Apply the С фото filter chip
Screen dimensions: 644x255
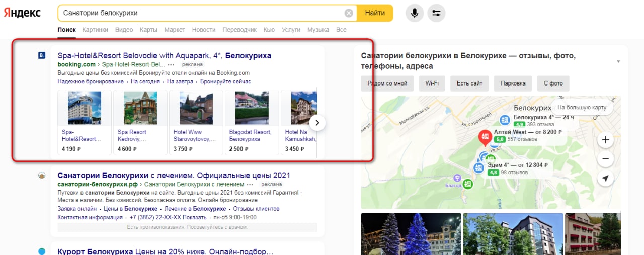pos(553,83)
